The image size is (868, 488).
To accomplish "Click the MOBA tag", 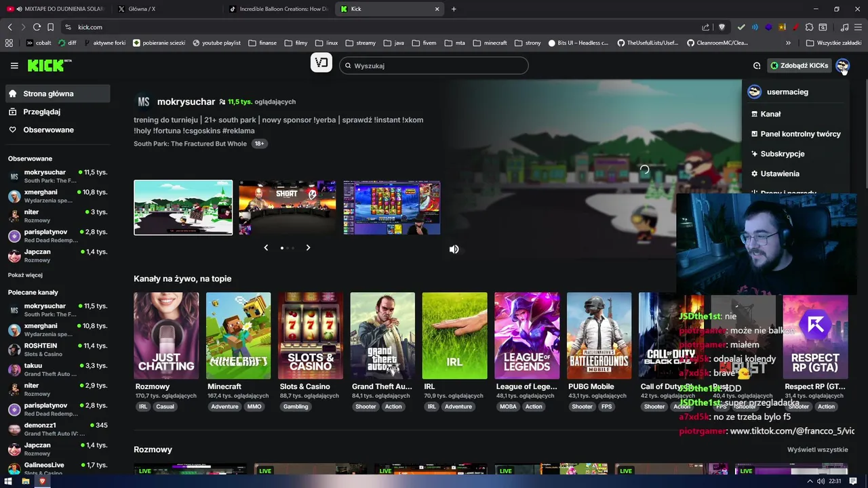I will click(508, 407).
